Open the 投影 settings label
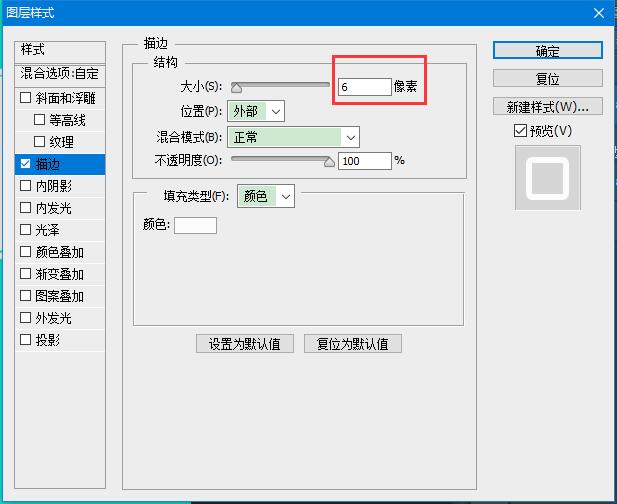This screenshot has width=617, height=504. point(48,340)
